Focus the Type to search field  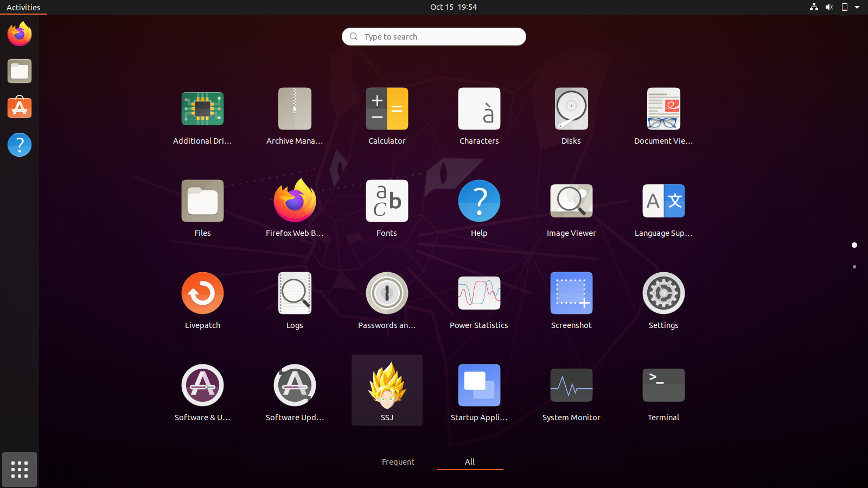[434, 36]
